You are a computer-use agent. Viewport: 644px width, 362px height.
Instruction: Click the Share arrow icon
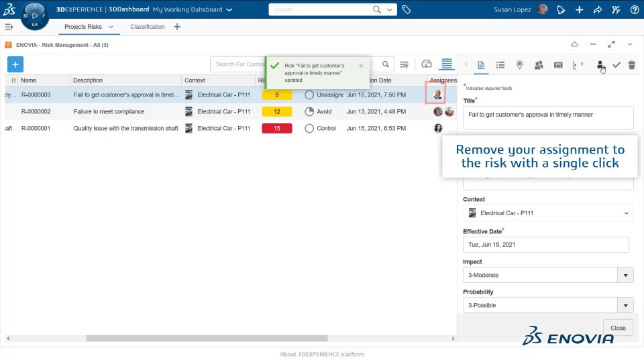[x=598, y=9]
